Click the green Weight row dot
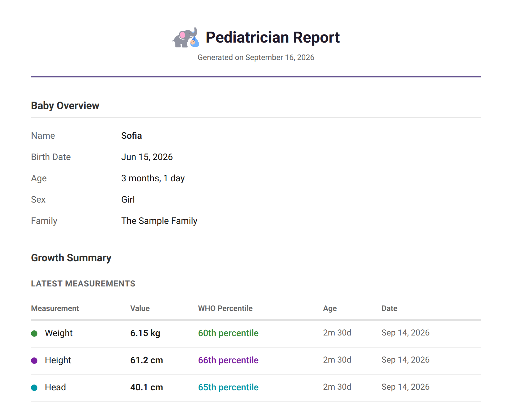 coord(34,333)
